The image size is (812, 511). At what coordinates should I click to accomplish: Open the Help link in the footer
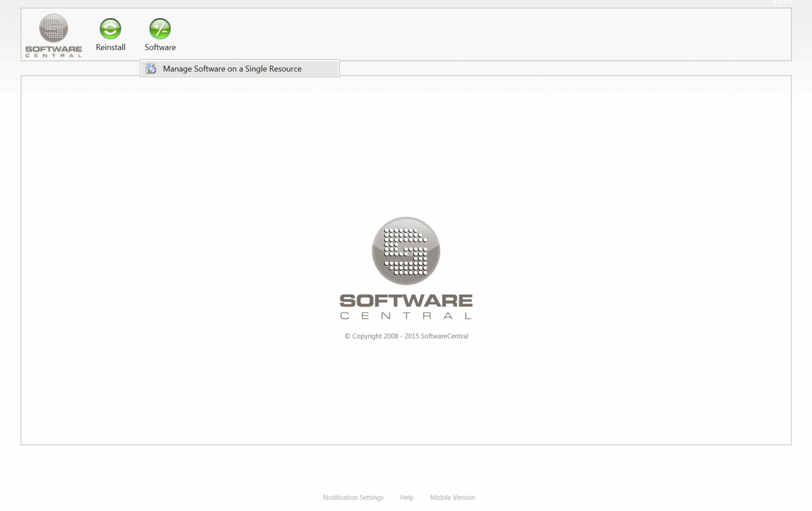[x=407, y=497]
